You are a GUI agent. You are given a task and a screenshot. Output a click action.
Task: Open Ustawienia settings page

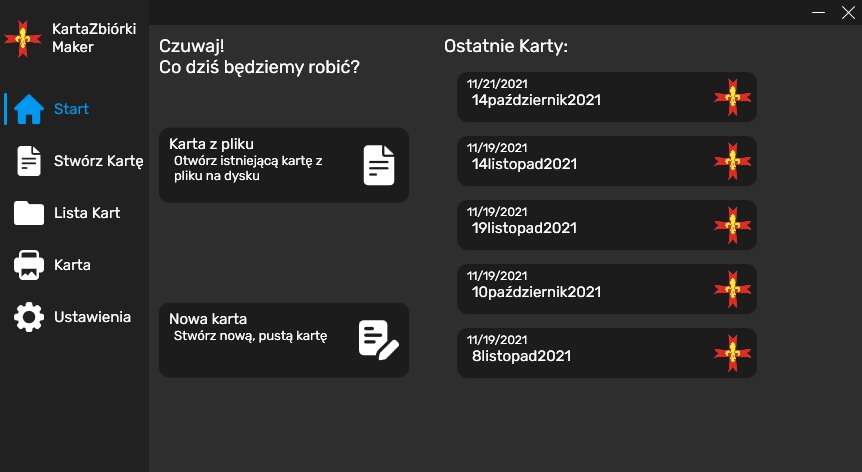coord(92,317)
